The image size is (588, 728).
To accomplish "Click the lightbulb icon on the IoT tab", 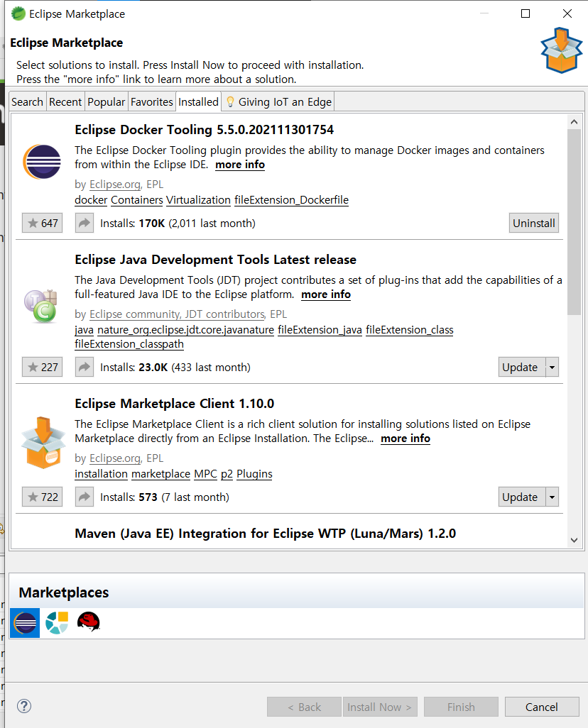I will (x=230, y=101).
